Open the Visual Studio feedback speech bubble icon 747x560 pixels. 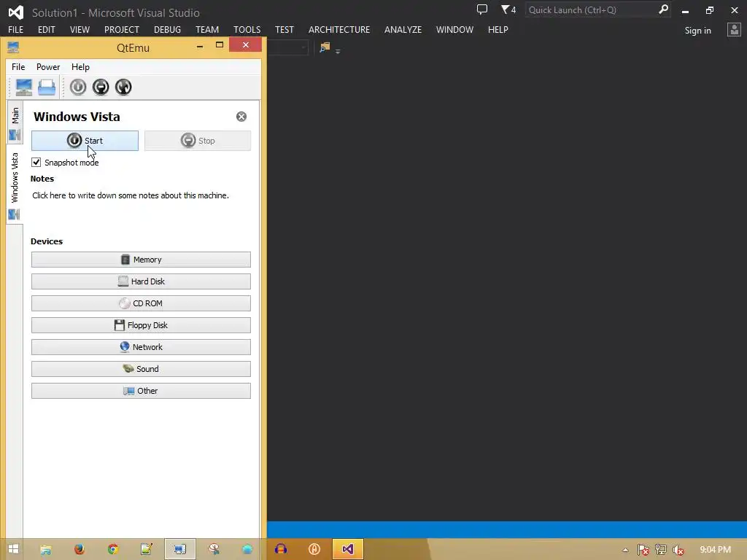482,9
